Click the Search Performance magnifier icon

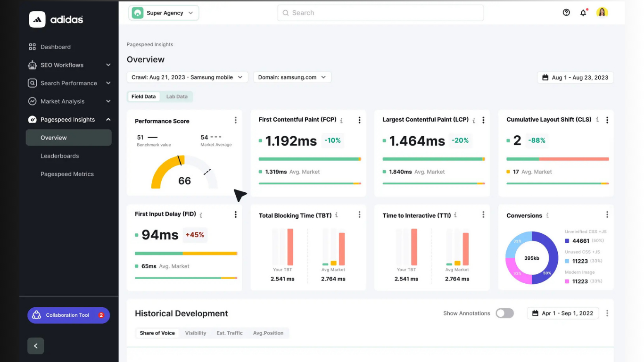32,83
